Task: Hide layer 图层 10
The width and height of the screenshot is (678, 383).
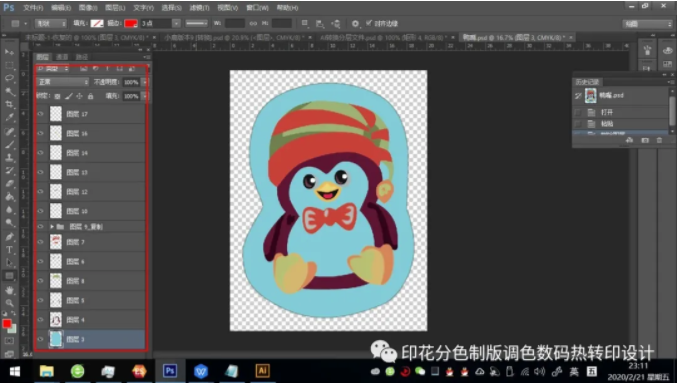Action: pos(41,211)
